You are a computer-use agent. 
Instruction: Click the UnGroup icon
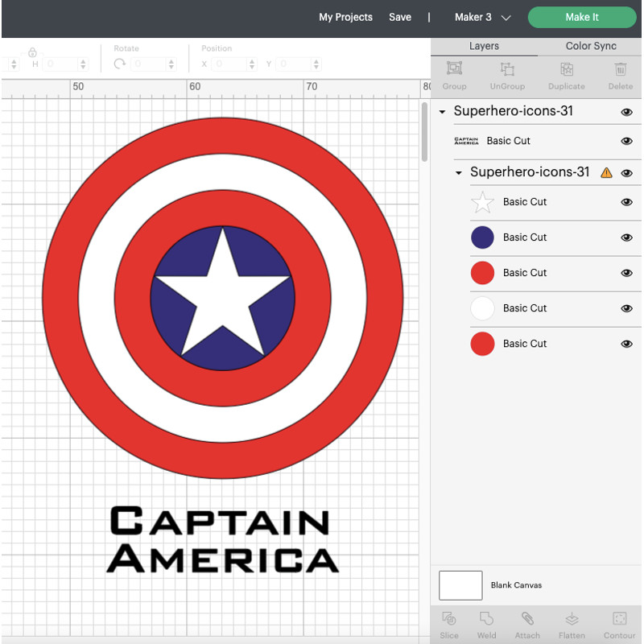507,70
